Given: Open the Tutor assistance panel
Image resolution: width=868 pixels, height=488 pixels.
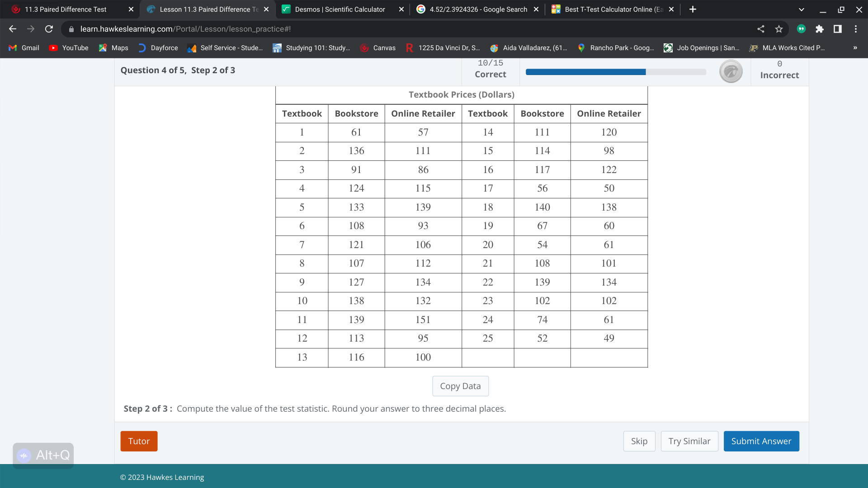Looking at the screenshot, I should pos(139,441).
